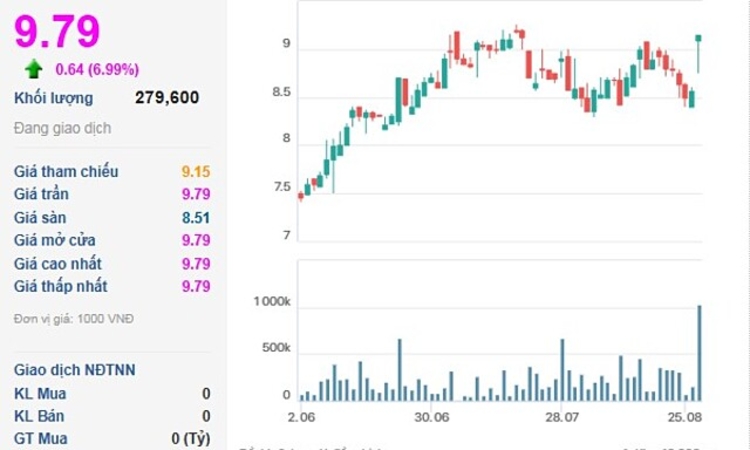Click the GT Mua row label
The height and width of the screenshot is (450, 750).
coord(40,438)
